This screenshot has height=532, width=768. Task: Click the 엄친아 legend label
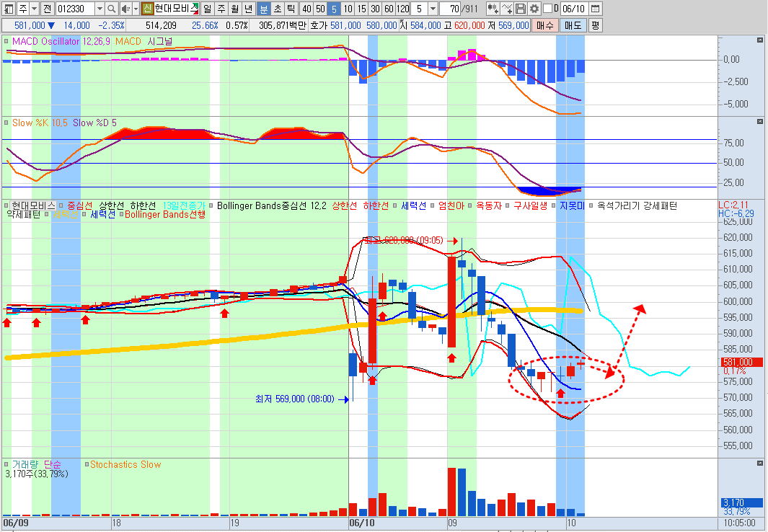[x=451, y=205]
